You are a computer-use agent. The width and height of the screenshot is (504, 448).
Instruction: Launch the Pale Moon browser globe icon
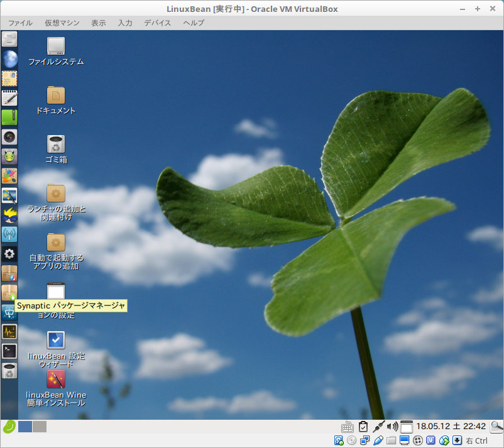pos(9,59)
